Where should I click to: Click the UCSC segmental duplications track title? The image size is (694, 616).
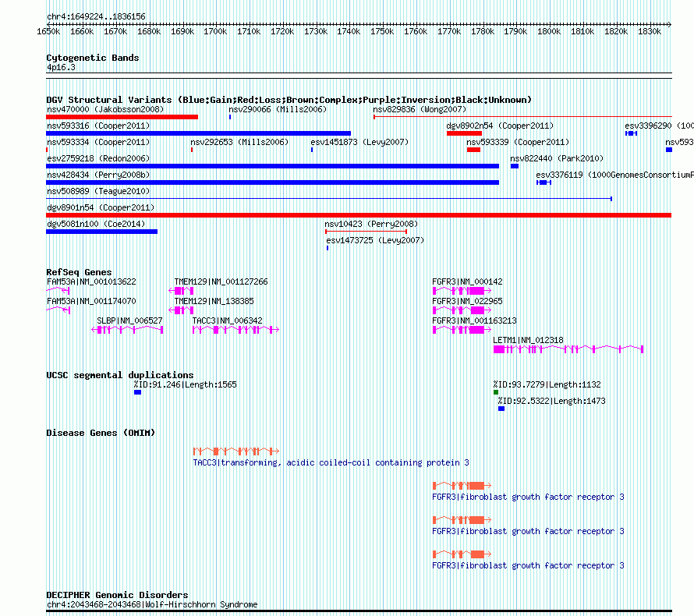120,375
